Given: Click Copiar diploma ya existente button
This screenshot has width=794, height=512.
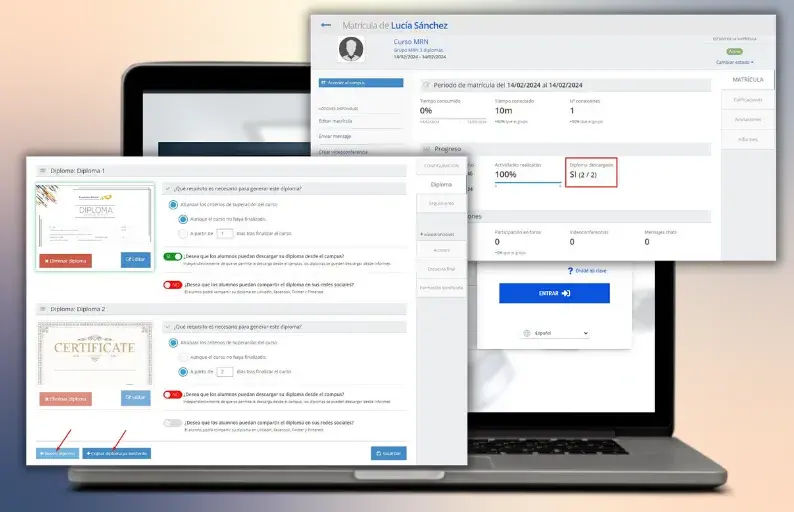Looking at the screenshot, I should tap(116, 453).
